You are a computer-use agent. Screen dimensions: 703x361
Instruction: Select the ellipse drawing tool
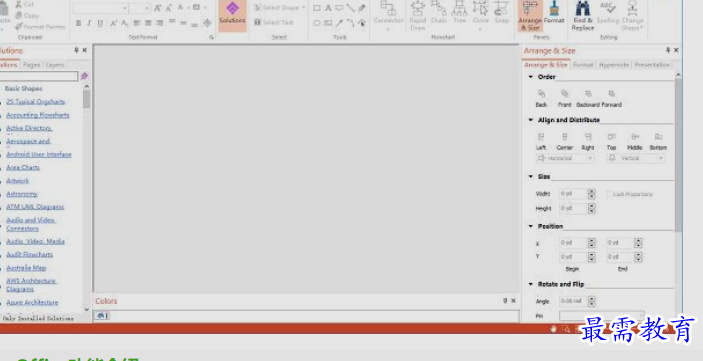(317, 23)
